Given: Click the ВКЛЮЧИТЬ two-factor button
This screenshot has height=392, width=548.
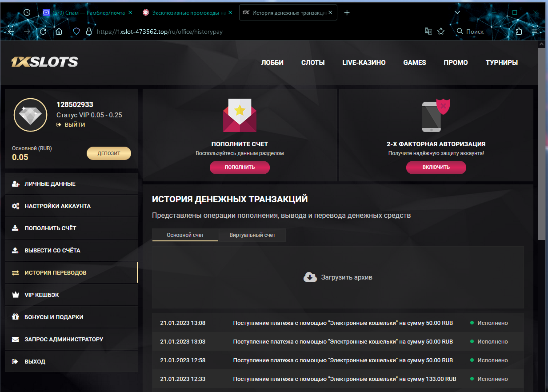Looking at the screenshot, I should 436,167.
